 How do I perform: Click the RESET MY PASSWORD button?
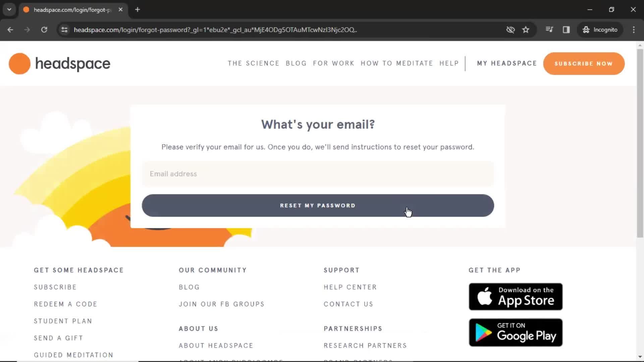click(x=318, y=205)
